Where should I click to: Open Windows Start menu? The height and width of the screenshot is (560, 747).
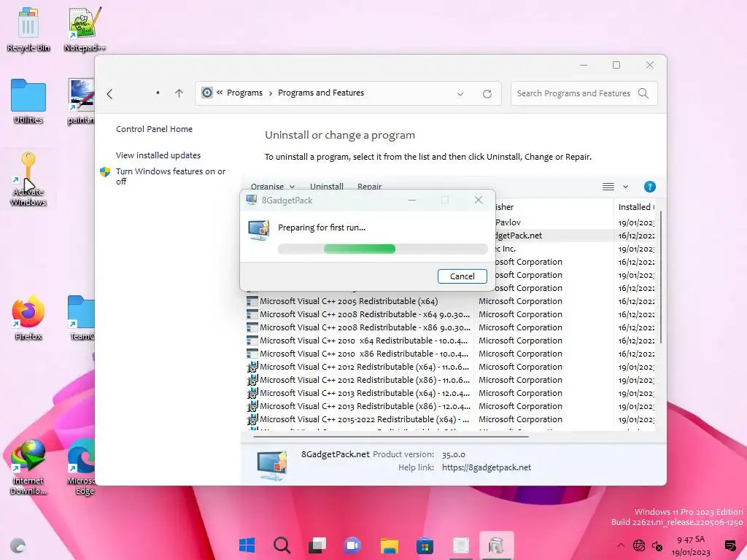[x=247, y=545]
